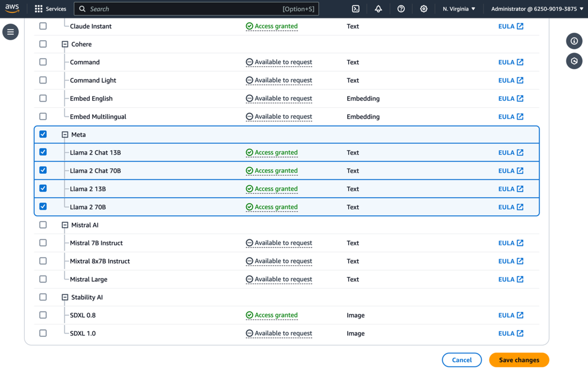Open the AWS home logo
The image size is (588, 370).
tap(12, 9)
